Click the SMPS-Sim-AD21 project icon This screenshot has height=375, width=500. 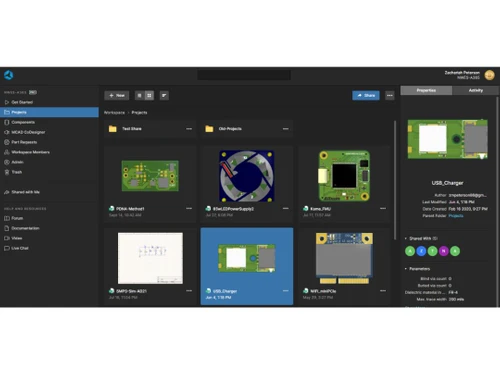(x=112, y=291)
